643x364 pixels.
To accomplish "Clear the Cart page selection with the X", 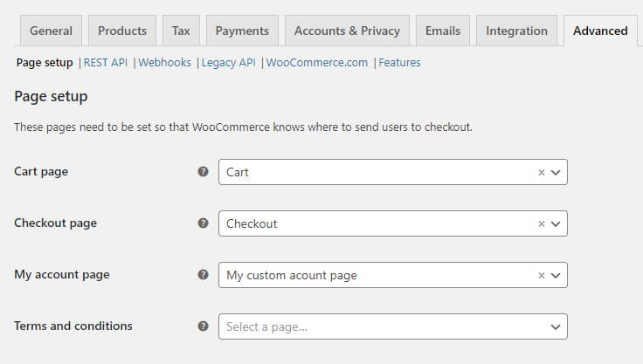I will 542,173.
